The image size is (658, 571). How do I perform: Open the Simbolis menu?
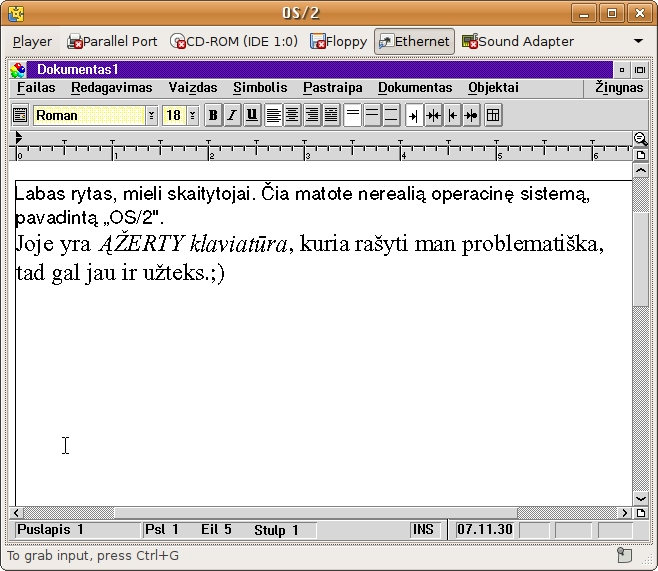(x=260, y=88)
